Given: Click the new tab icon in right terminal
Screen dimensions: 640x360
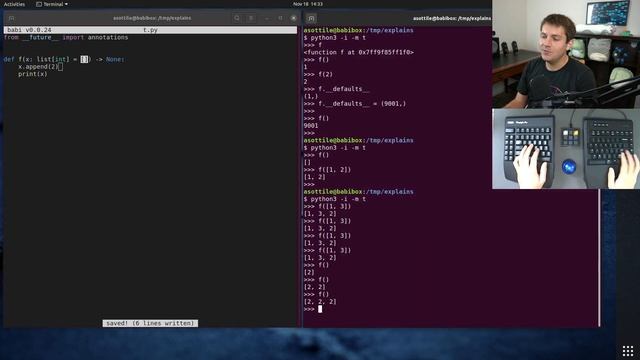Looking at the screenshot, I should click(x=311, y=18).
